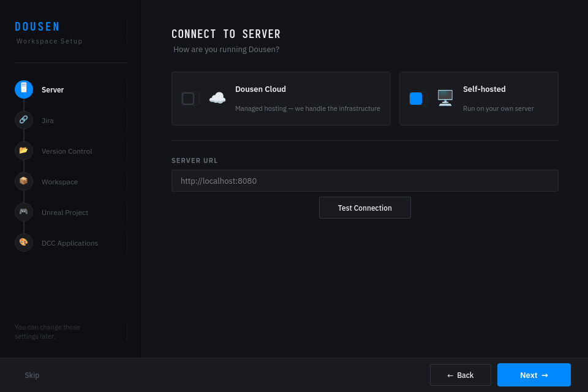Go to the Server step label
Screen dimensions: 588x392
(53, 89)
